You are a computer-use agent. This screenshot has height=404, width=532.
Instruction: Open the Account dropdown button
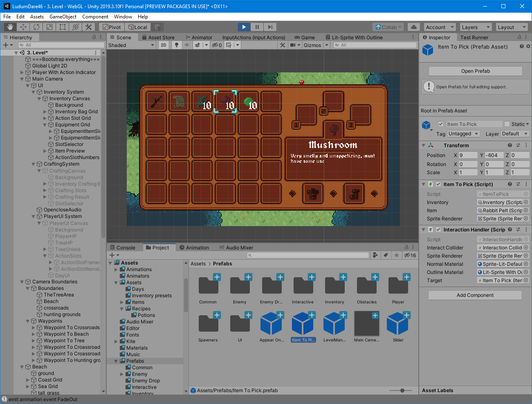tap(440, 27)
